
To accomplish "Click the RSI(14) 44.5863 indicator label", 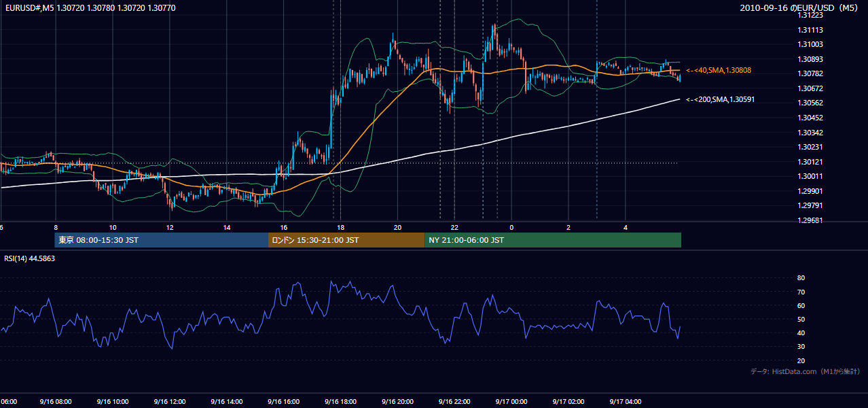I will [30, 258].
